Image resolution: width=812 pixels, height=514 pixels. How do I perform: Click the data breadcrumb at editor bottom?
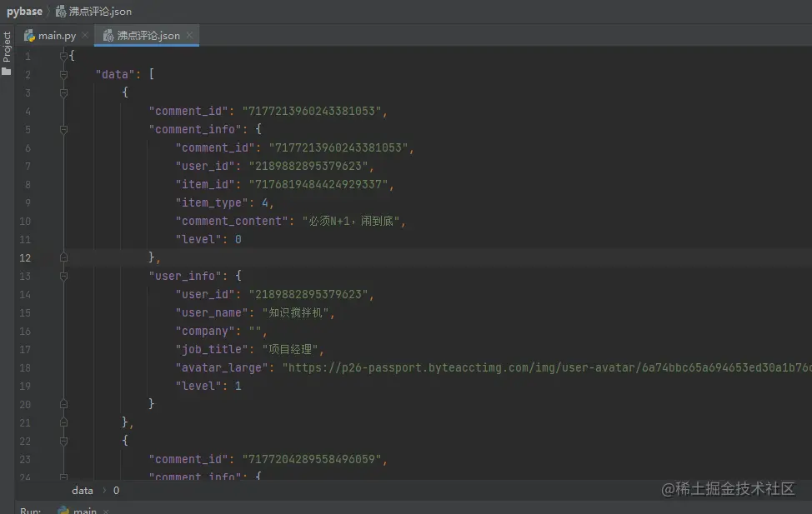(x=83, y=490)
